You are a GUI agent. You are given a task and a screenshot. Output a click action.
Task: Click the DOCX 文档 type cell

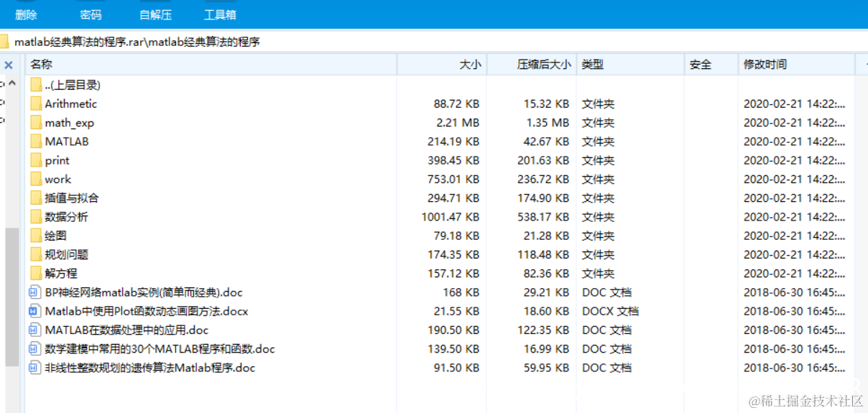click(x=610, y=311)
